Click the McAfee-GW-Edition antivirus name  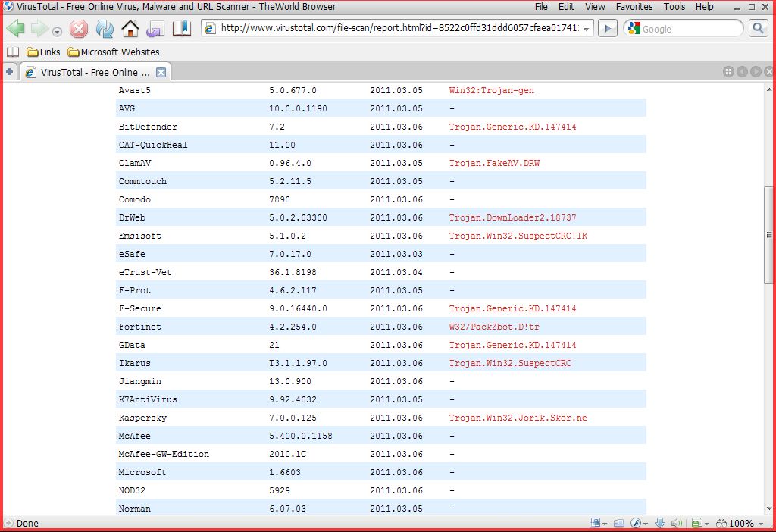[x=164, y=454]
